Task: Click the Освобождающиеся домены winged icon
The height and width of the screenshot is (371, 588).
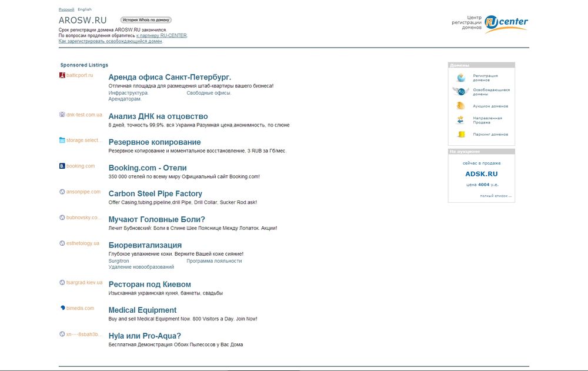Action: pos(461,92)
